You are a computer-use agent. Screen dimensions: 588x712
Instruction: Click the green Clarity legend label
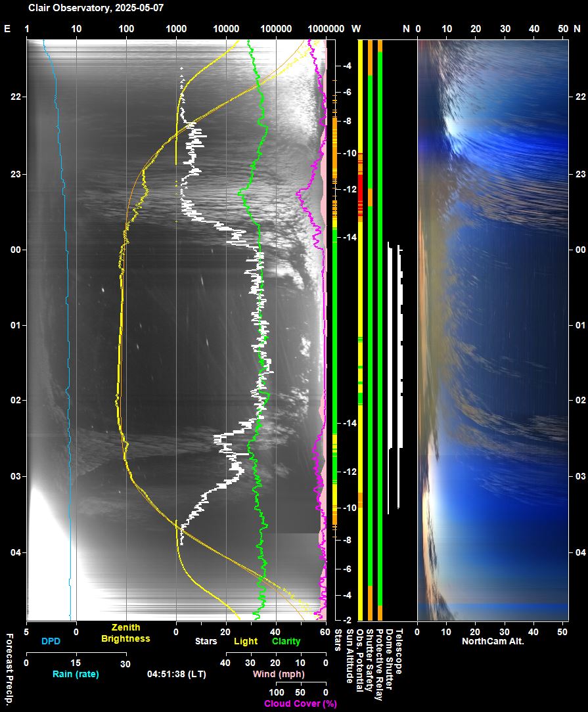[x=286, y=641]
